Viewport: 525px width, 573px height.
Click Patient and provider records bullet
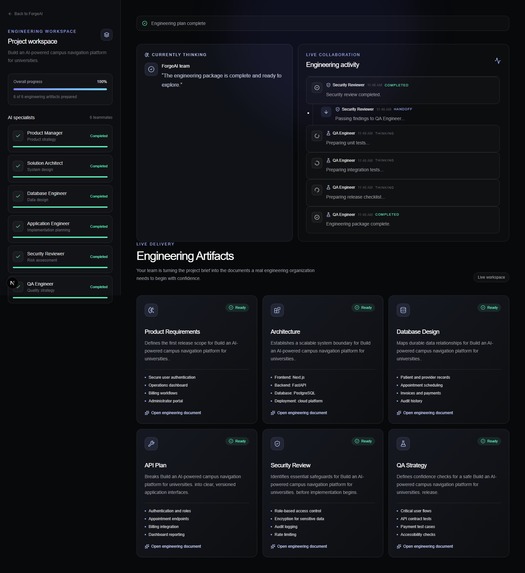pyautogui.click(x=425, y=377)
